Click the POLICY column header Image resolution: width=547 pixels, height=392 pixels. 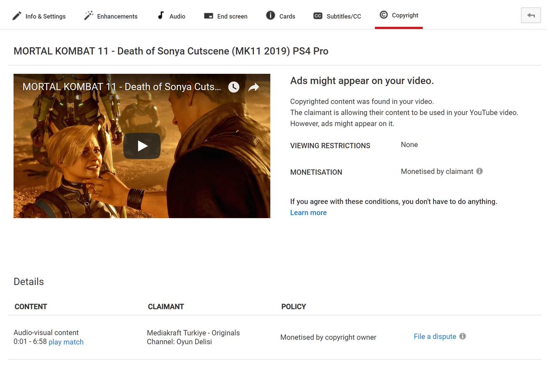(x=294, y=307)
